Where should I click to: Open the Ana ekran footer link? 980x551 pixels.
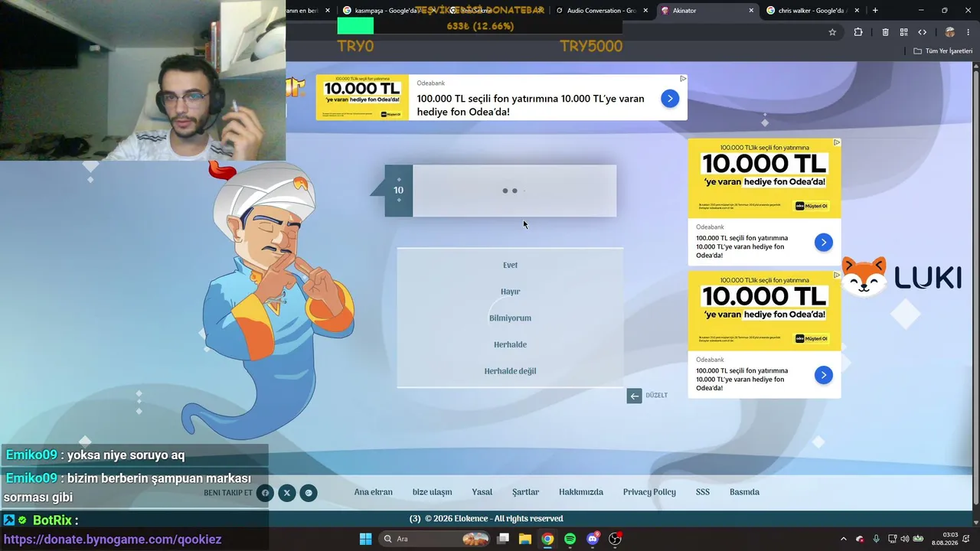373,492
